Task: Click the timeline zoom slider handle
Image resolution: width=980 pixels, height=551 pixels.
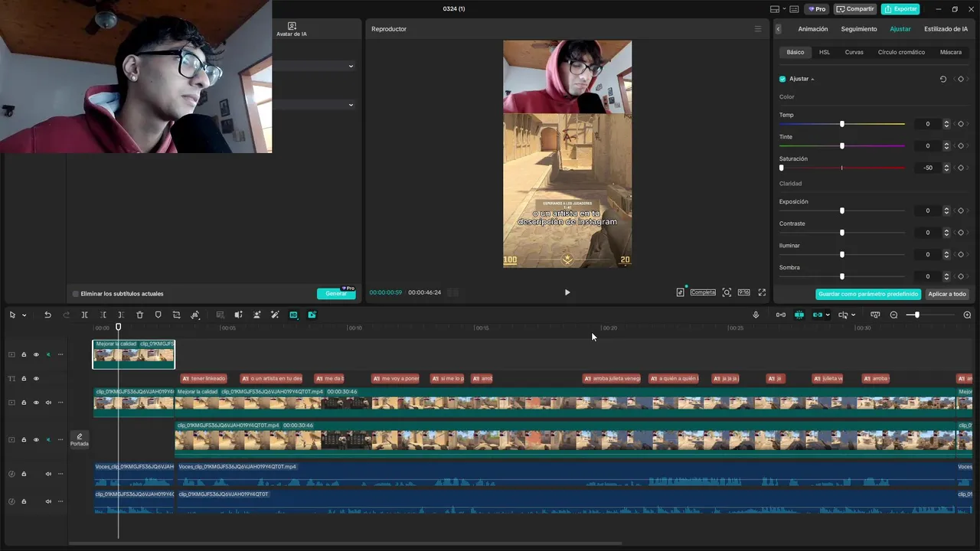Action: [x=916, y=315]
